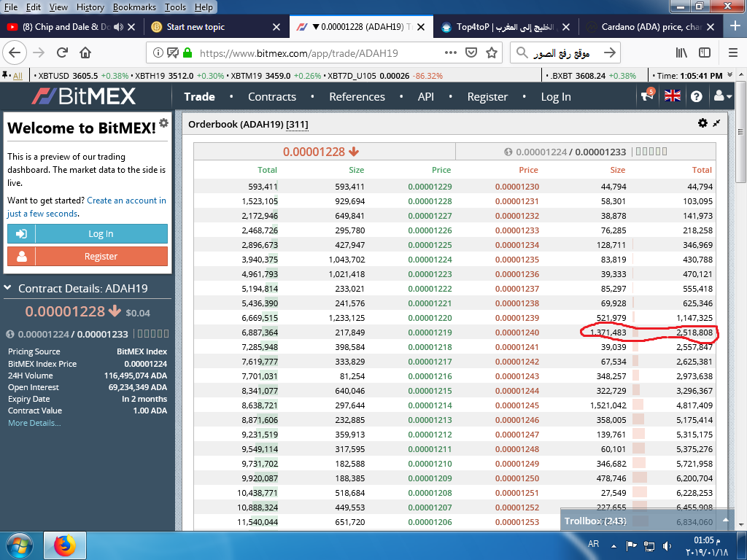The height and width of the screenshot is (560, 747).
Task: Collapse the Contract Details section
Action: pyautogui.click(x=7, y=287)
